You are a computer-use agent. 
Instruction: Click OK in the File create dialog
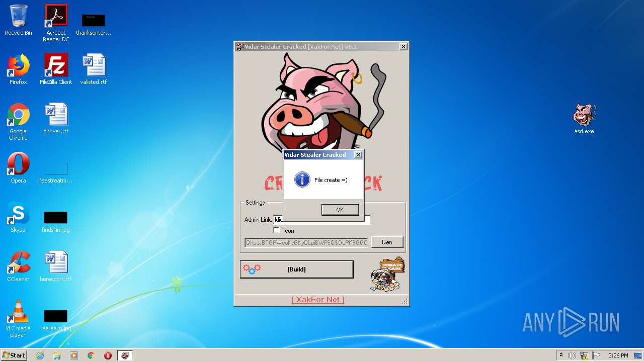coord(340,210)
